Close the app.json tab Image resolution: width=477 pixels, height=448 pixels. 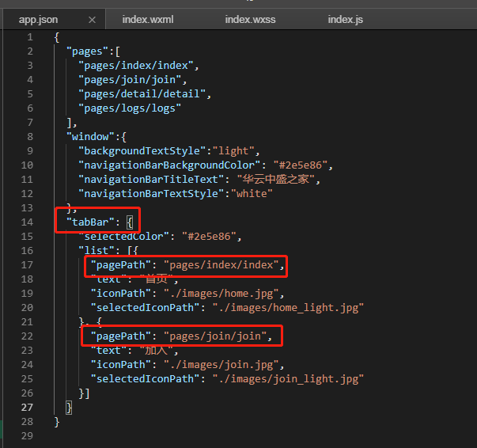point(92,20)
